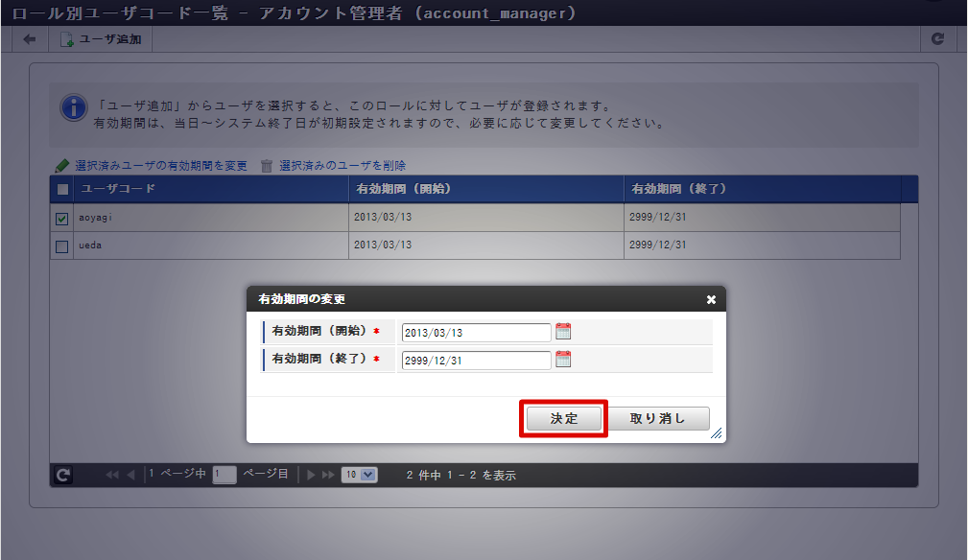
Task: Click the blue information icon
Action: [x=74, y=108]
